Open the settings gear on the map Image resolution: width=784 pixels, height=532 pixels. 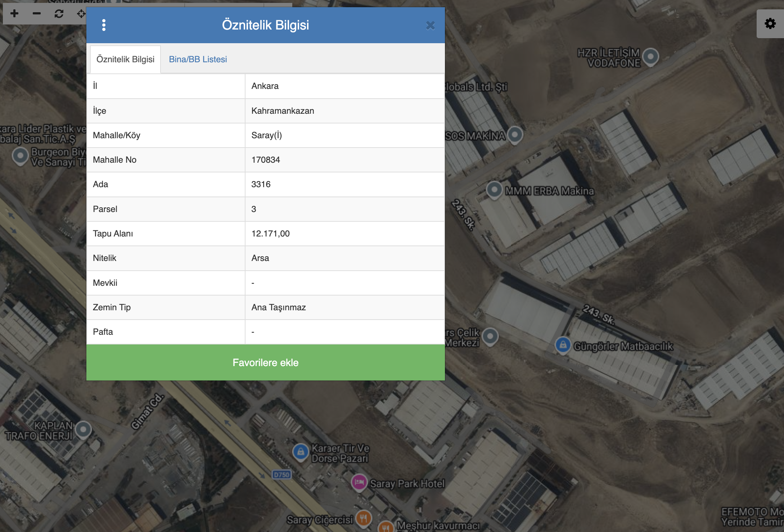tap(770, 24)
